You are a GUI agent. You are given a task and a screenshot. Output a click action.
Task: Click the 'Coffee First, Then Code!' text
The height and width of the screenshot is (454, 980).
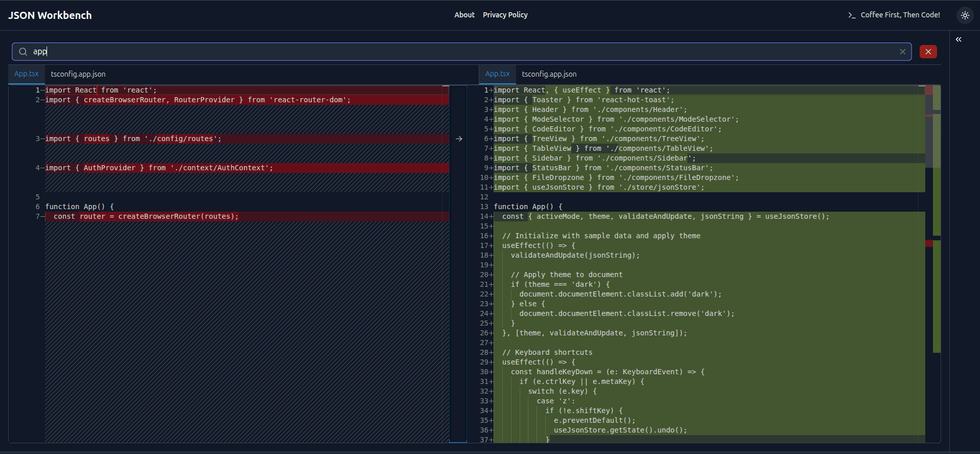click(x=900, y=15)
